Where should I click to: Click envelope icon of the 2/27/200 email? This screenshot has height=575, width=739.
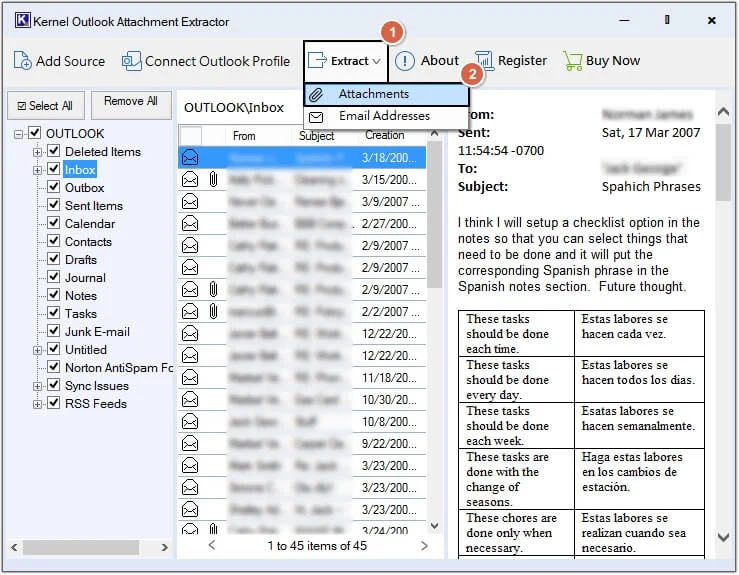point(190,223)
